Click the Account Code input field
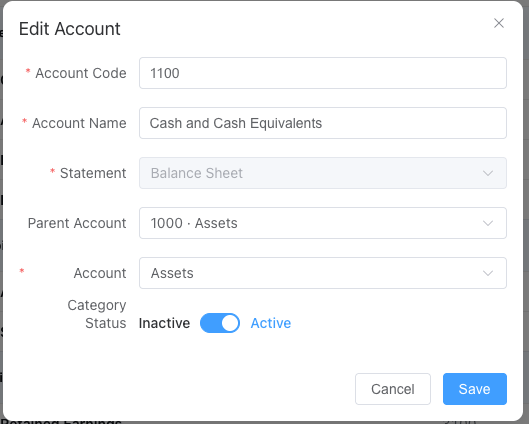The image size is (529, 424). [x=323, y=73]
